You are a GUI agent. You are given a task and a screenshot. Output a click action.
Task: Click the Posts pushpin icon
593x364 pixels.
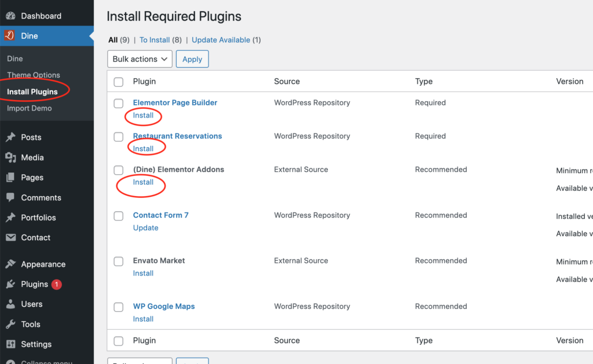(x=10, y=137)
